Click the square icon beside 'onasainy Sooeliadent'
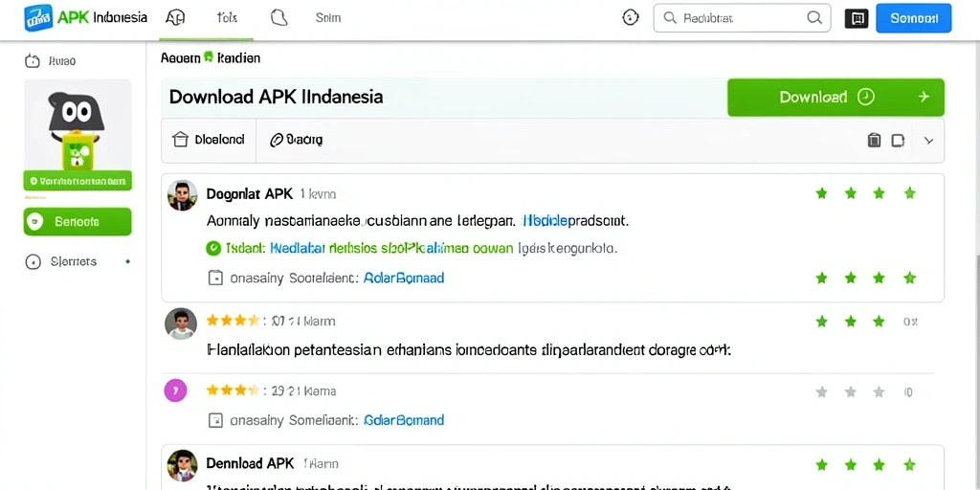Image resolution: width=980 pixels, height=490 pixels. pos(215,278)
